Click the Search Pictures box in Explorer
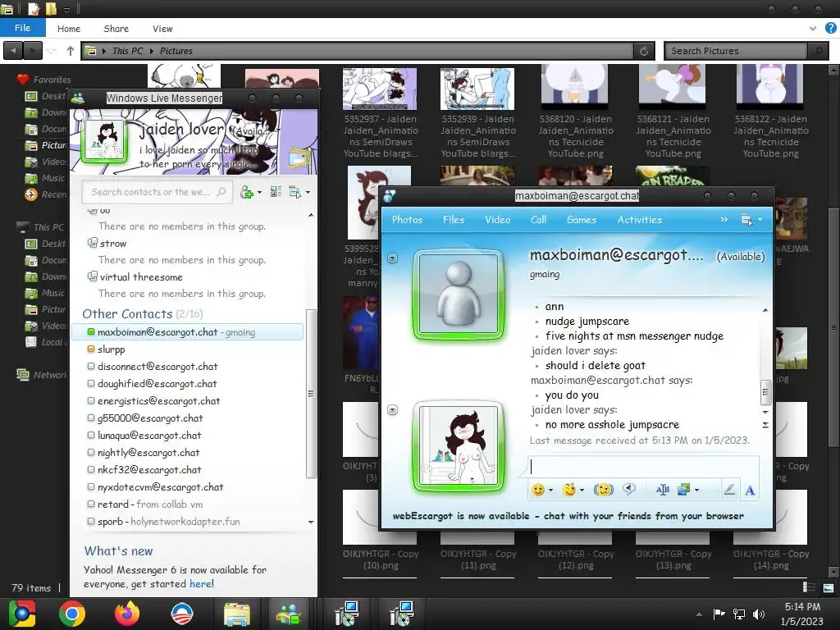840x630 pixels. pos(737,51)
